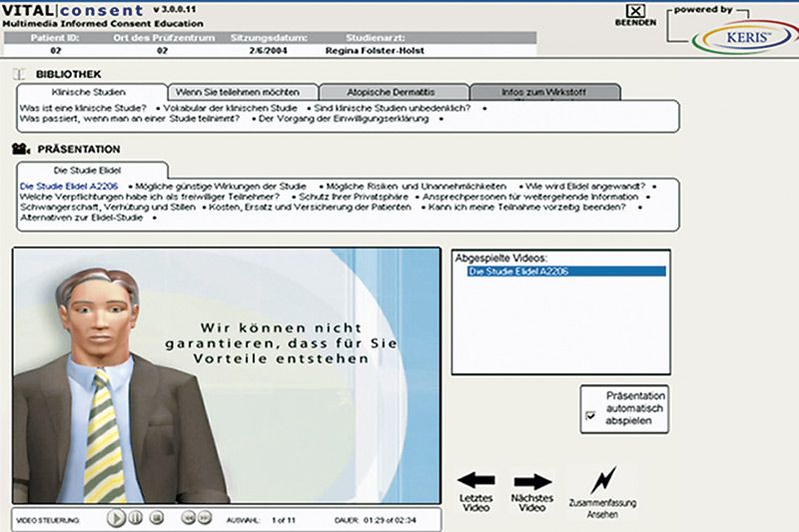Go to Nächstes Video with right arrow
Image resolution: width=799 pixels, height=532 pixels.
tap(532, 481)
